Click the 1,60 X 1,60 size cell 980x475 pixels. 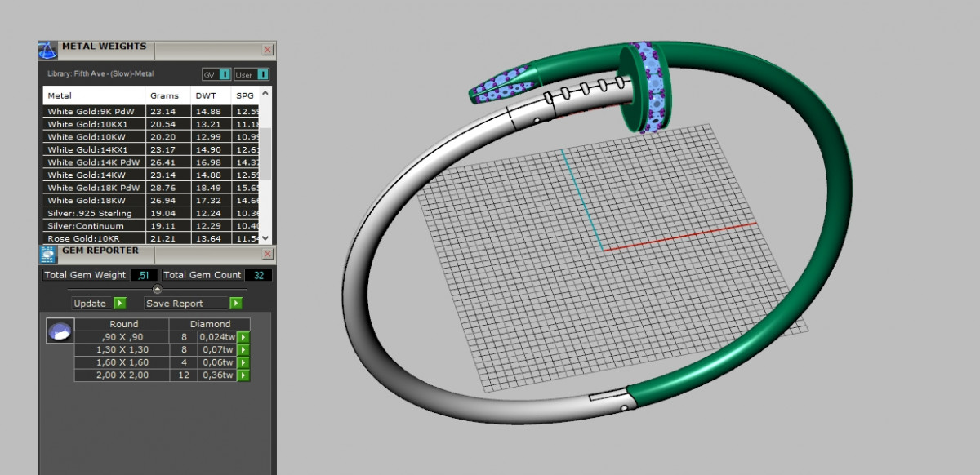pyautogui.click(x=122, y=362)
